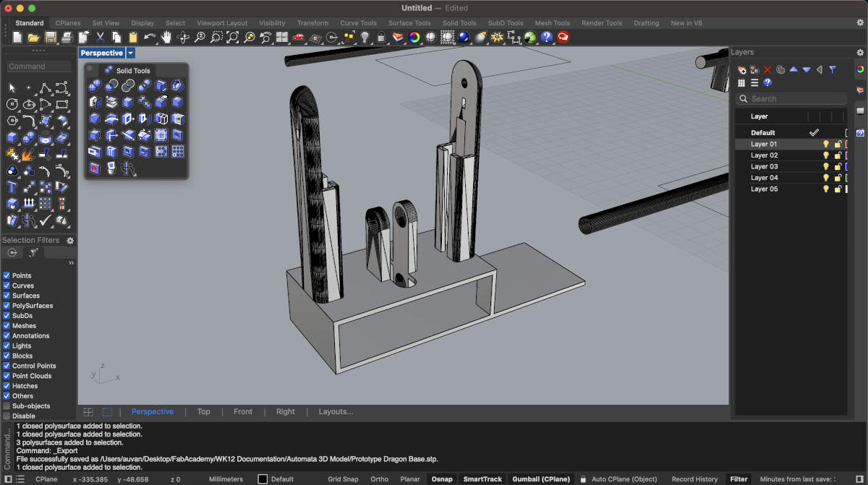
Task: Select the Circle tool in left sidebar
Action: coord(12,103)
